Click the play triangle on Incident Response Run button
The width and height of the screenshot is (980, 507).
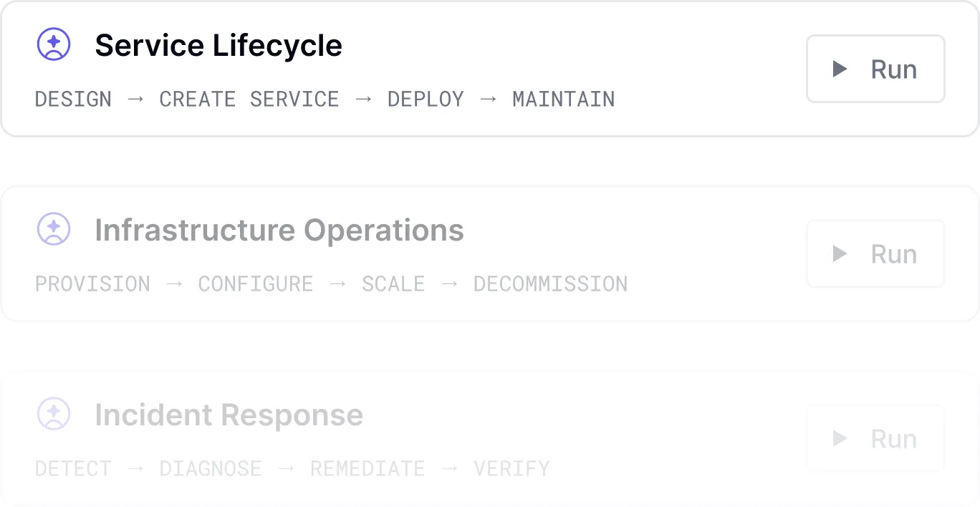click(841, 439)
